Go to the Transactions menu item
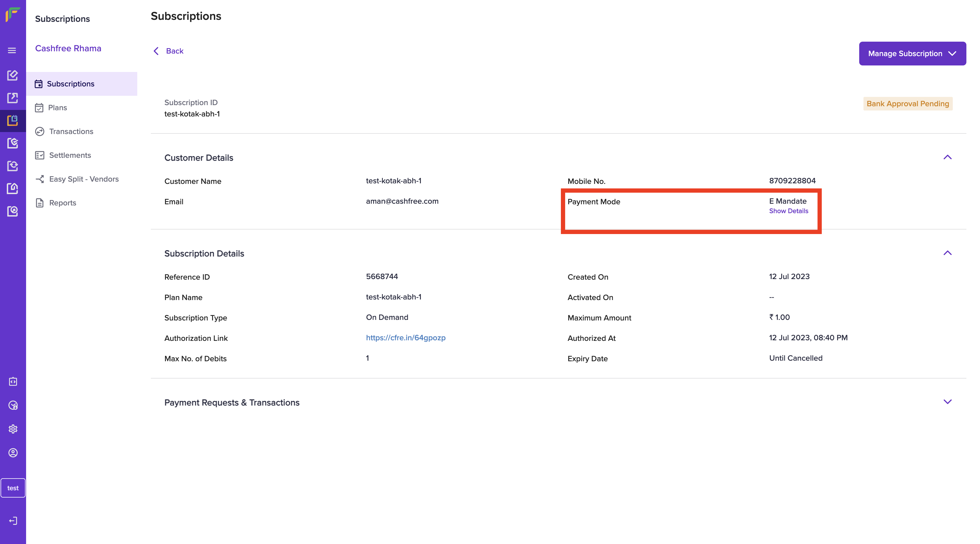Viewport: 980px width, 544px height. click(x=71, y=131)
